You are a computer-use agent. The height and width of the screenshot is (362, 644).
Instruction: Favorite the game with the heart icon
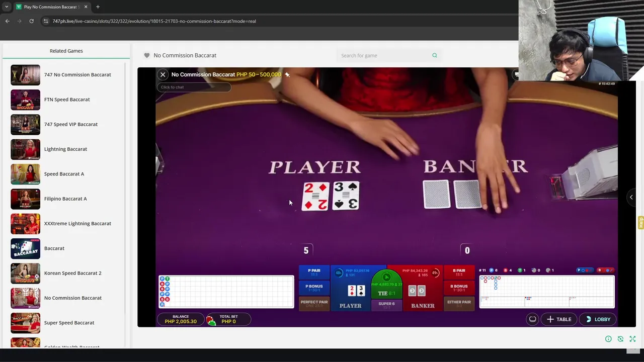coord(147,55)
